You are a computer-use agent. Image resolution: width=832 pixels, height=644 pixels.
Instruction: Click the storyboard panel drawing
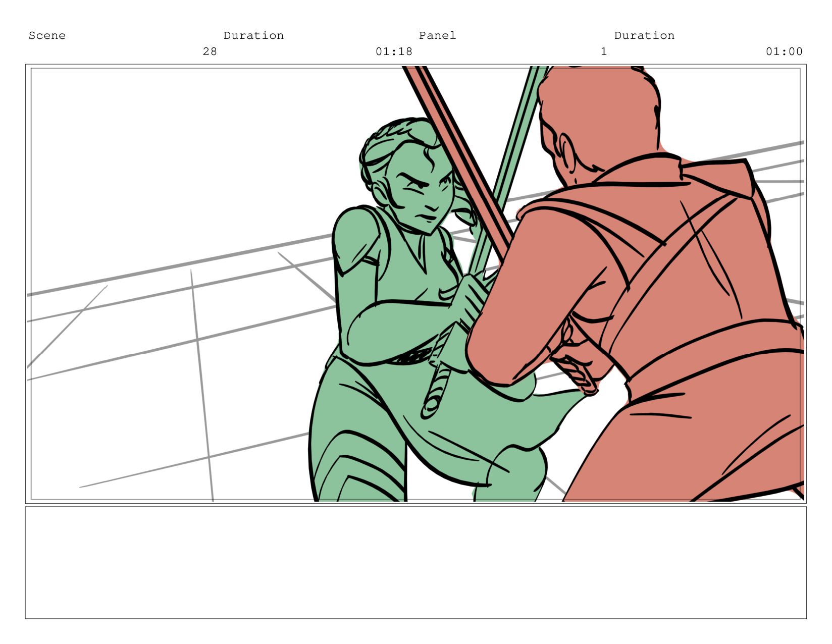pos(416,284)
